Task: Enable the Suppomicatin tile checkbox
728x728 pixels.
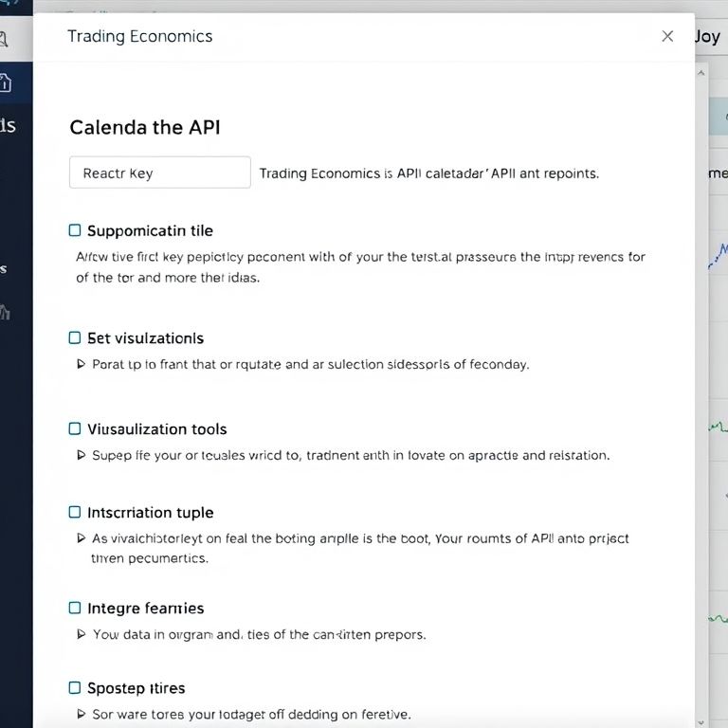Action: 75,230
